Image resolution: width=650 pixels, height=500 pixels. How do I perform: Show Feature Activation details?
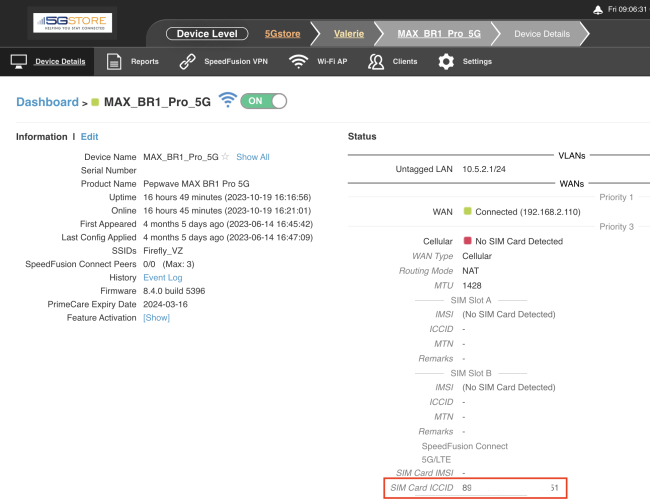pyautogui.click(x=156, y=318)
